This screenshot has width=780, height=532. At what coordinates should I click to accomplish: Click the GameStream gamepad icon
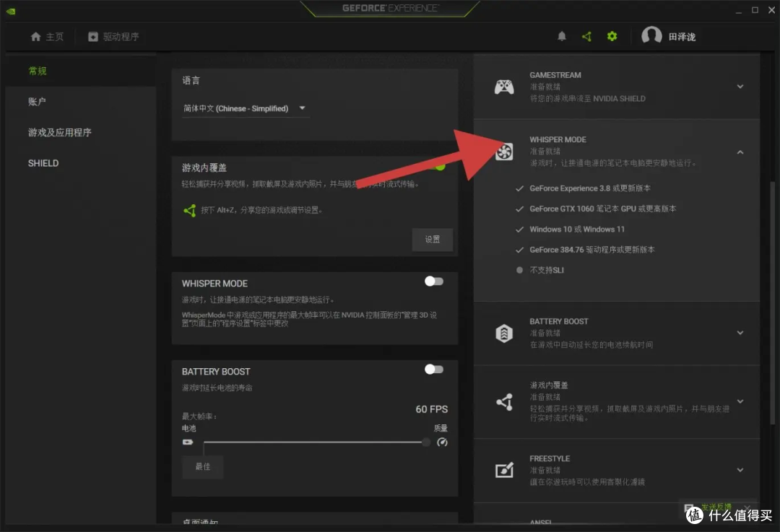coord(504,87)
